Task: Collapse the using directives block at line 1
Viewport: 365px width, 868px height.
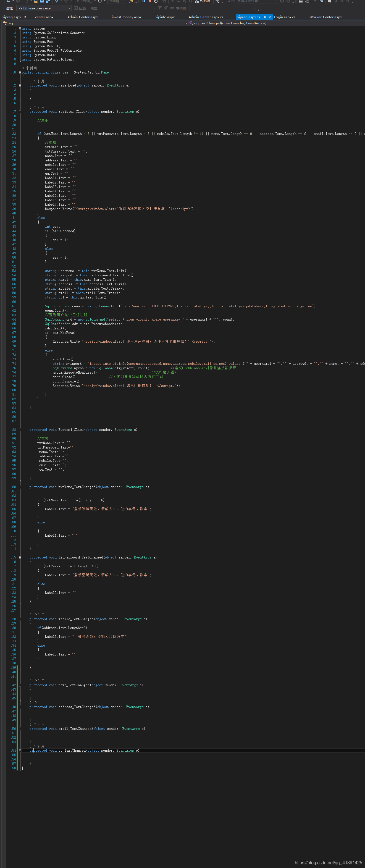Action: pos(20,29)
